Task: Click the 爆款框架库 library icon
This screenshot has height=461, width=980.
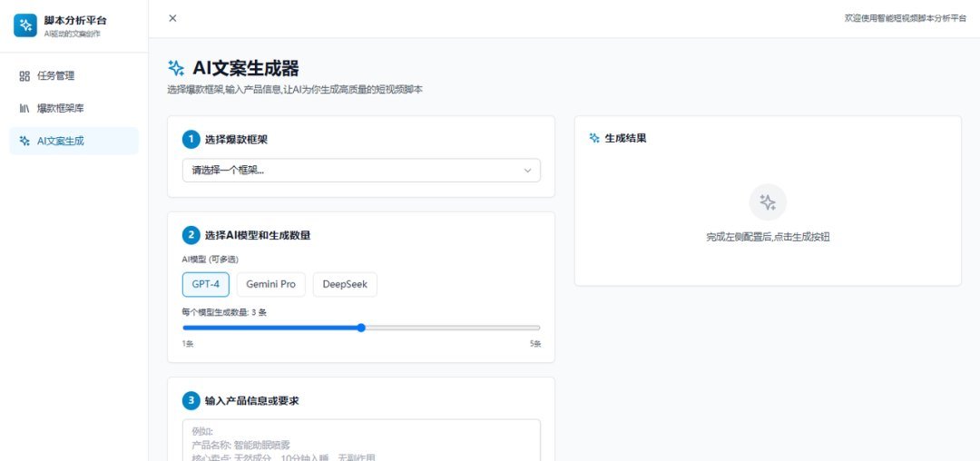Action: tap(25, 109)
